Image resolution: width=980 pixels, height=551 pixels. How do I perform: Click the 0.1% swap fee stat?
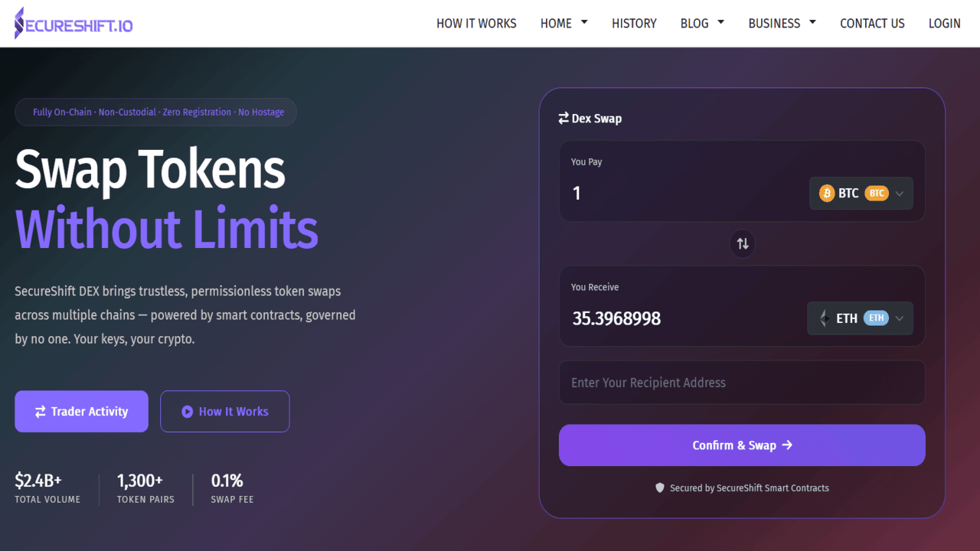(233, 489)
